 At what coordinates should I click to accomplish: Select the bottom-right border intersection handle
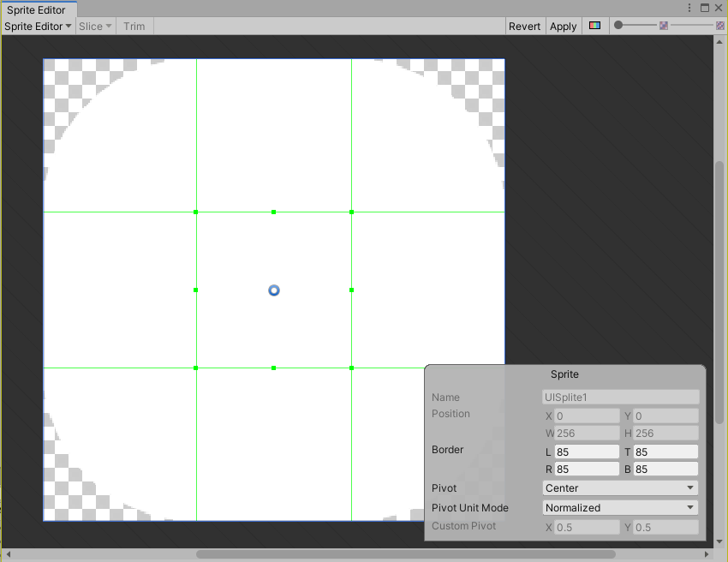coord(351,368)
